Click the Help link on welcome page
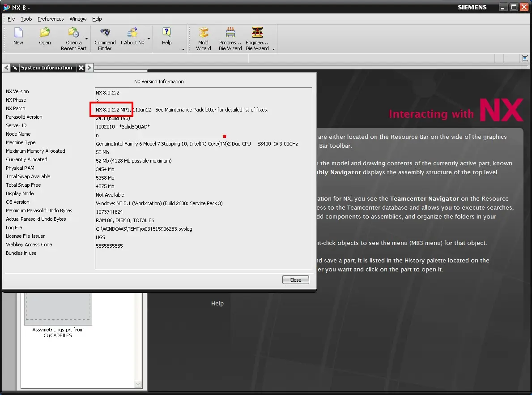Viewport: 532px width, 395px height. [x=217, y=304]
